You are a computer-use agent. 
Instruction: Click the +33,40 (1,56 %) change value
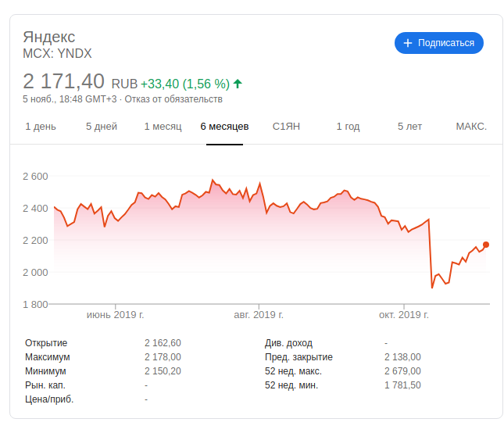185,84
